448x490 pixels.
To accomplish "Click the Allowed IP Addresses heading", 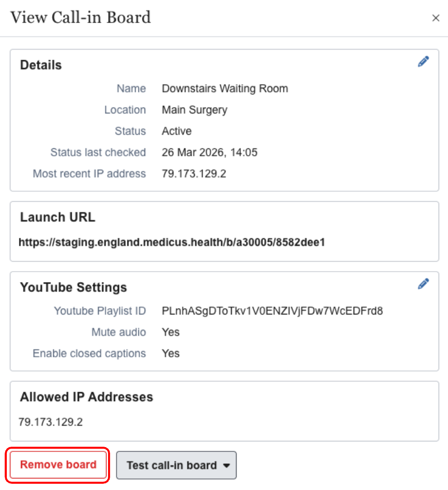I will point(86,397).
